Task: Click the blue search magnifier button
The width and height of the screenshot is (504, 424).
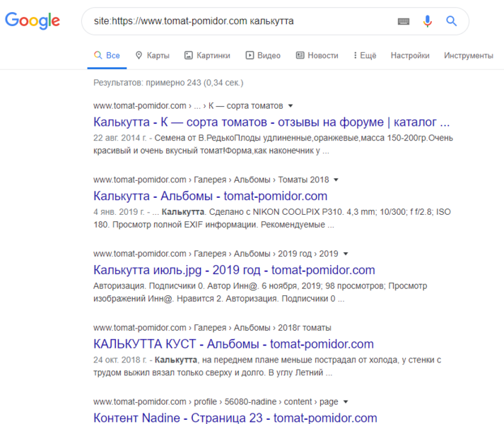Action: 452,21
